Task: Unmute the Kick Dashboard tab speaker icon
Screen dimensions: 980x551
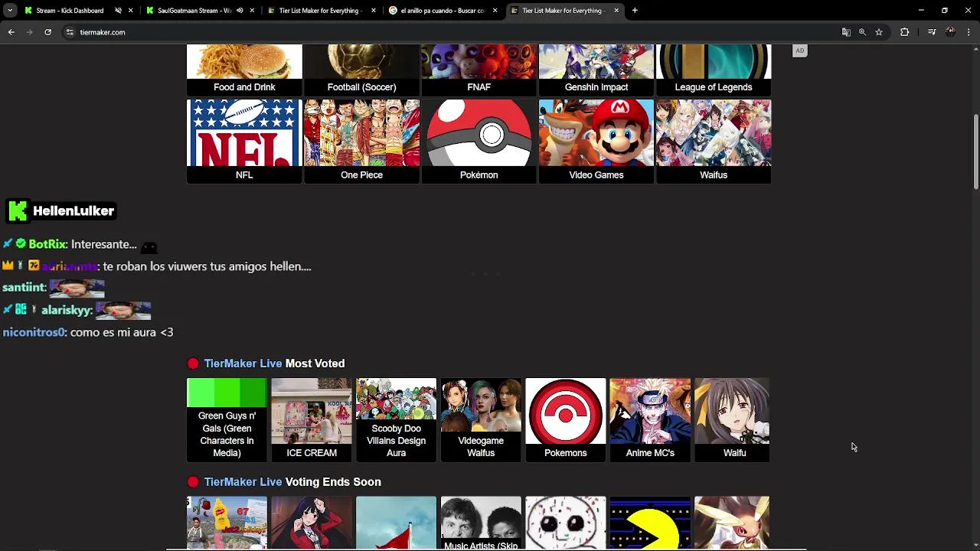Action: (x=118, y=11)
